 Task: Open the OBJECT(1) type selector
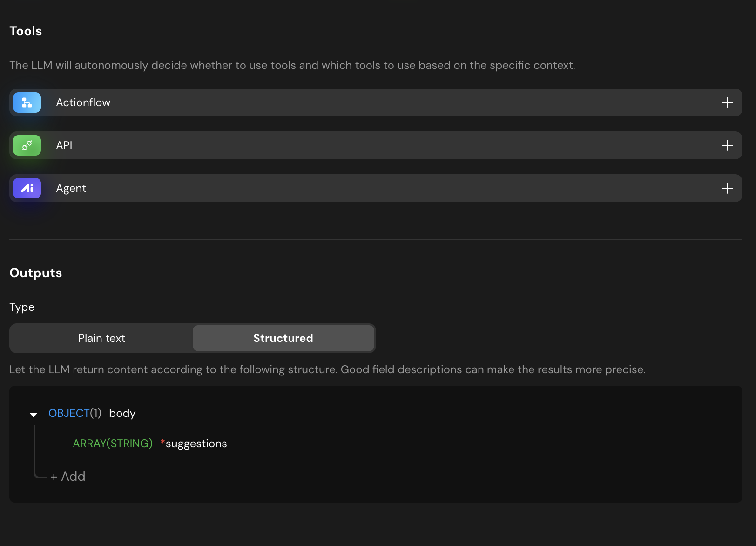[x=74, y=413]
